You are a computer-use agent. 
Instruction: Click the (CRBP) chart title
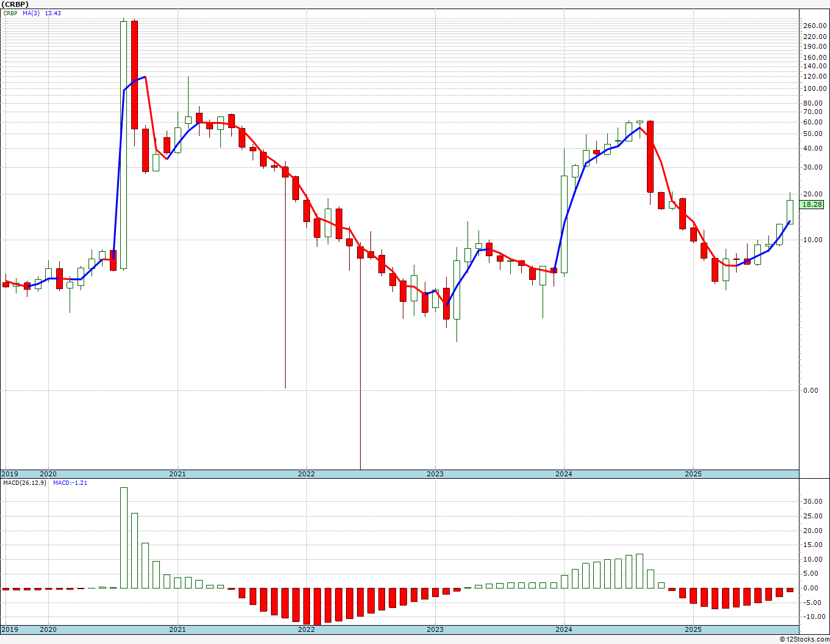(x=15, y=4)
